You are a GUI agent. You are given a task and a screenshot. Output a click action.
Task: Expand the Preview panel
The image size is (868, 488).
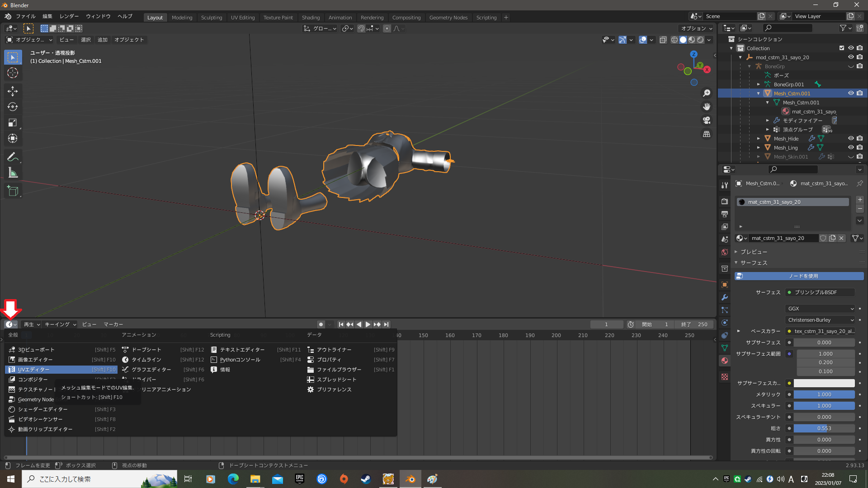pos(753,252)
